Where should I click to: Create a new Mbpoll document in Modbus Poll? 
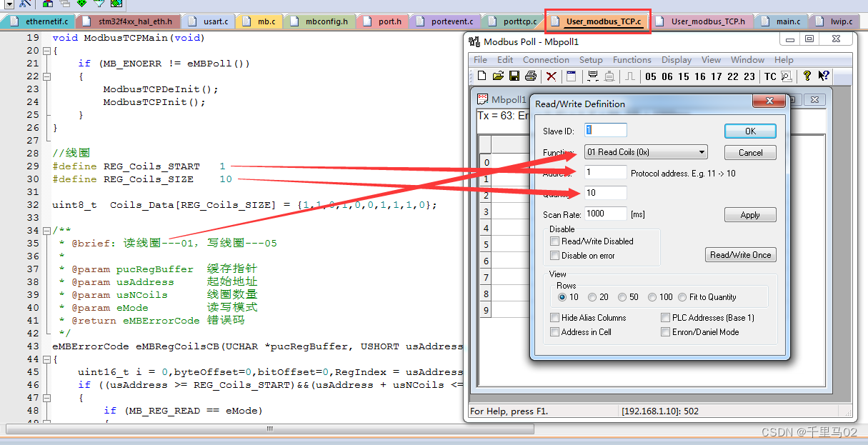[x=482, y=76]
